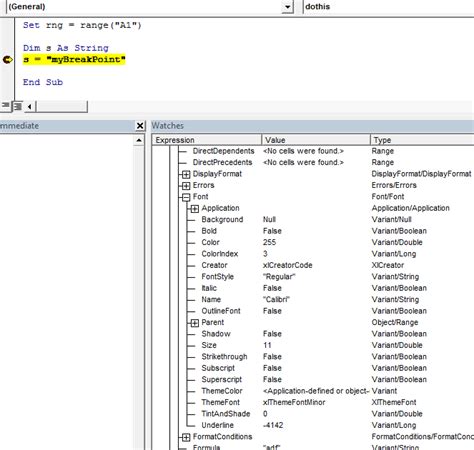Screen dimensions: 474x450
Task: Click the Value column header
Action: 316,140
